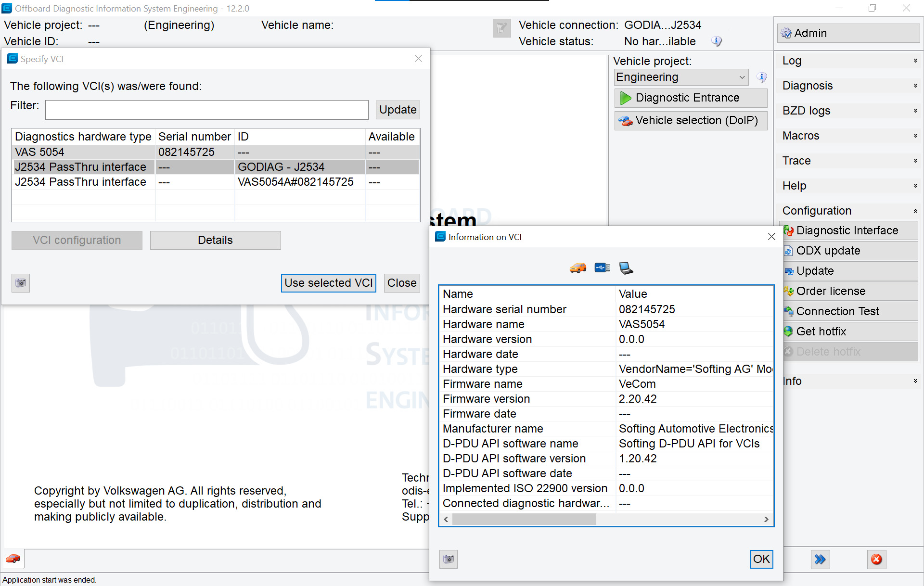Select the Connected diagnostic hardware row
This screenshot has height=586, width=924.
[x=606, y=503]
